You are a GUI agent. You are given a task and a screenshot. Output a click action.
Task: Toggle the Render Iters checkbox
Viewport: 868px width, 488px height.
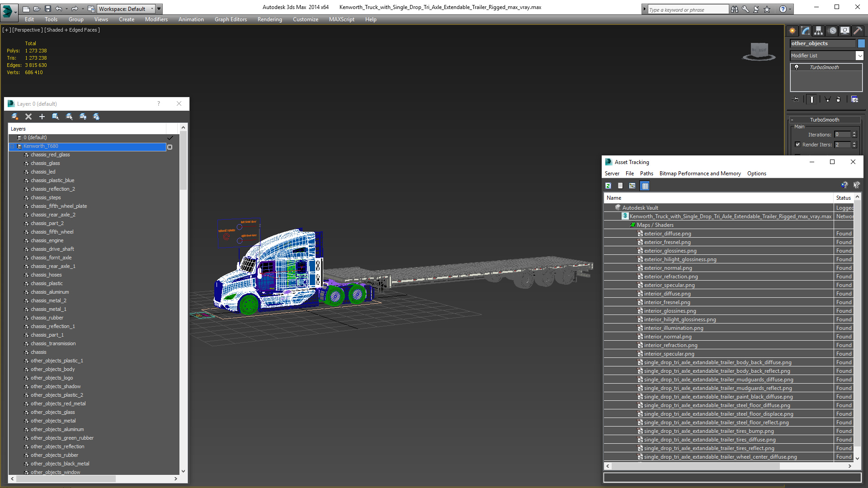797,145
